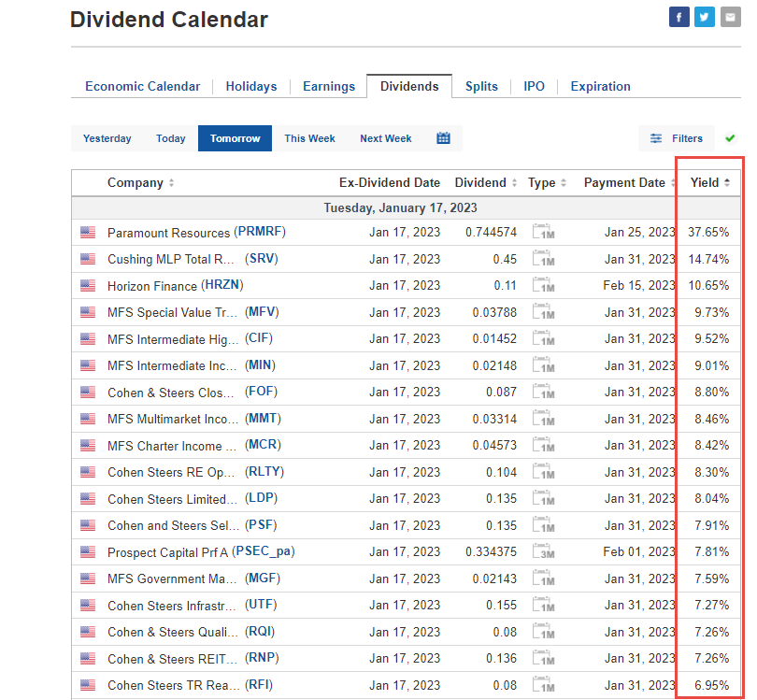The image size is (757, 700).
Task: Switch to Holidays tab
Action: [251, 86]
